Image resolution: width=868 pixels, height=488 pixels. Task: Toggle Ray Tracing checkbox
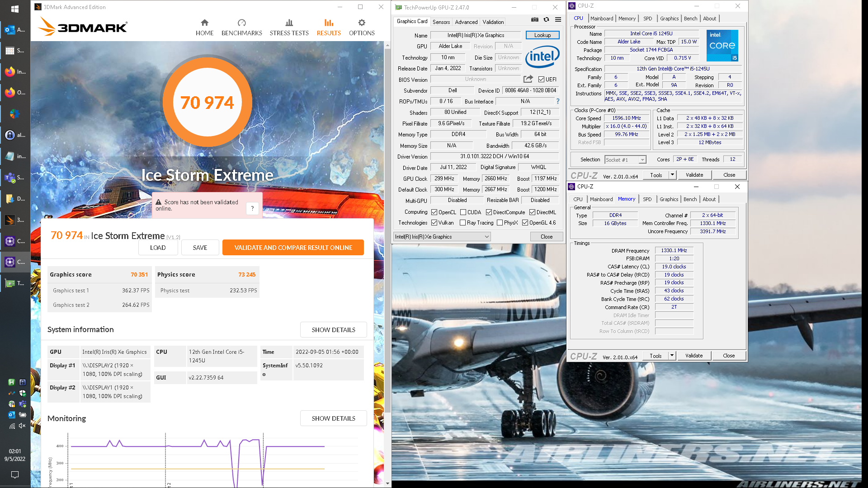(x=462, y=223)
